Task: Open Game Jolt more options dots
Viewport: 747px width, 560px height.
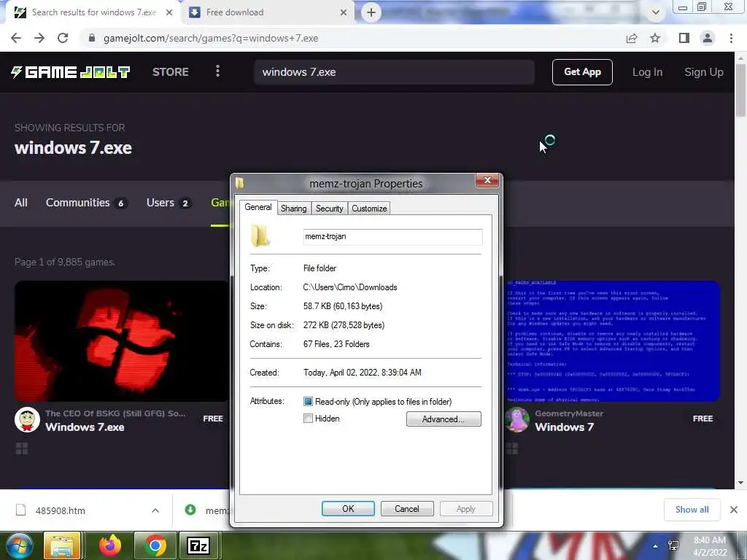Action: point(217,71)
